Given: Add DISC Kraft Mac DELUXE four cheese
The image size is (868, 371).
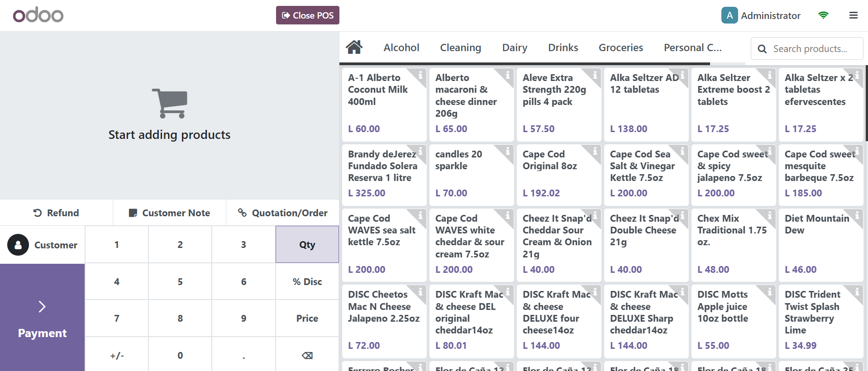Looking at the screenshot, I should (x=559, y=321).
